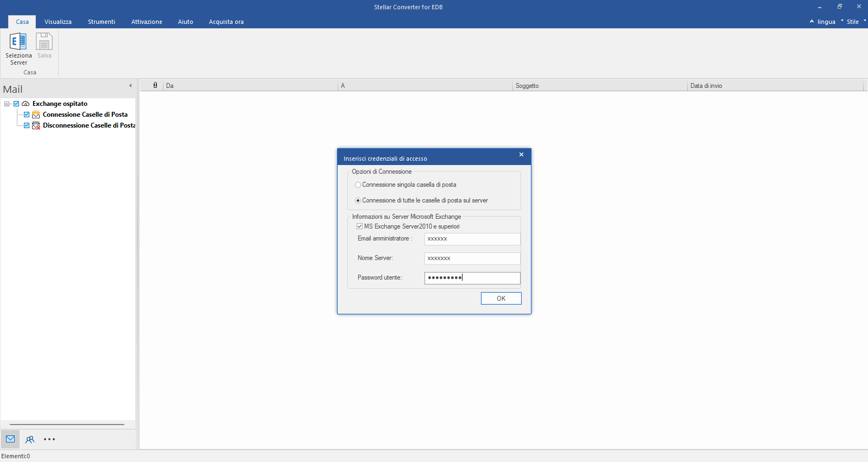Select Disconnessione Caselle di Posta tree item
This screenshot has height=462, width=868.
click(x=89, y=125)
